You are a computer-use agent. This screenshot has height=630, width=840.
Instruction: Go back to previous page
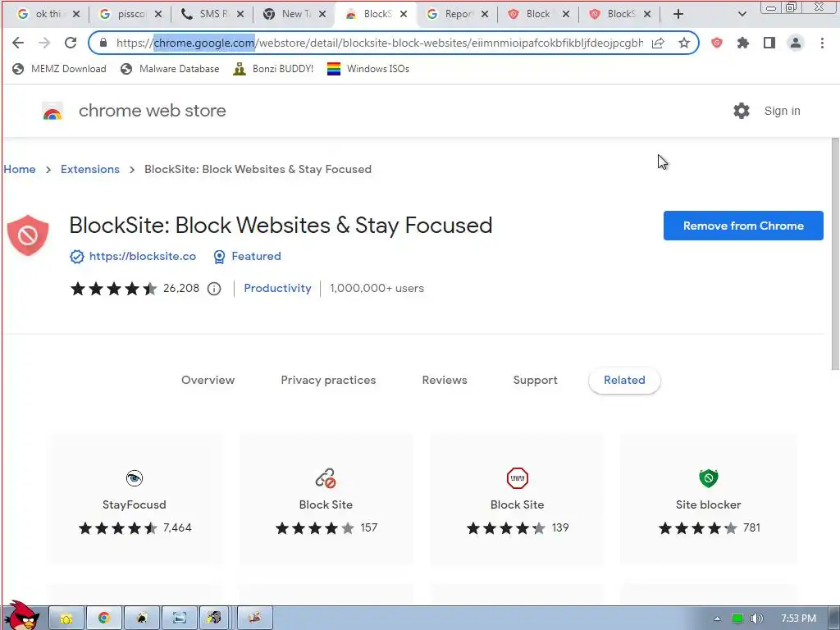tap(18, 43)
